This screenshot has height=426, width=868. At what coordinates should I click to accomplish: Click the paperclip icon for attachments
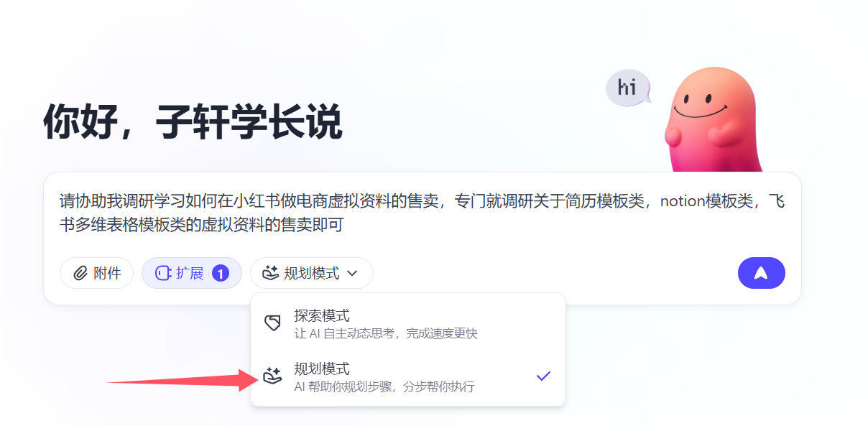pyautogui.click(x=81, y=273)
